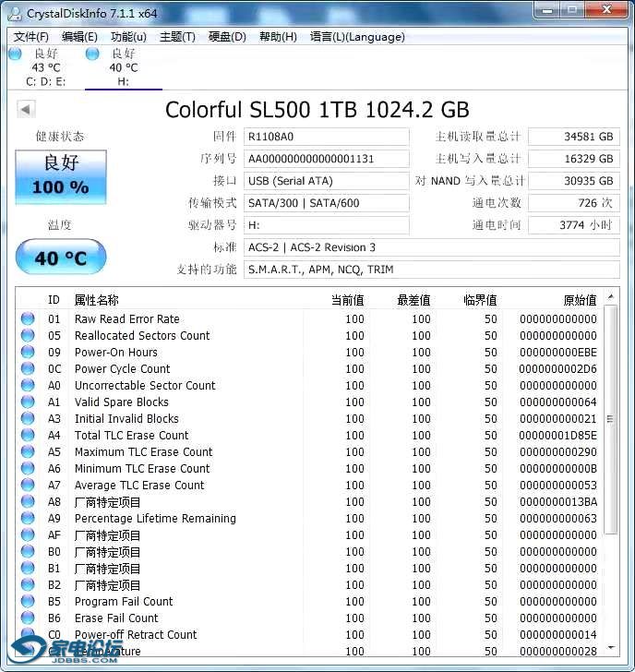Image resolution: width=635 pixels, height=672 pixels.
Task: Click the standard field ACS-2 Revision 3
Action: 431,247
